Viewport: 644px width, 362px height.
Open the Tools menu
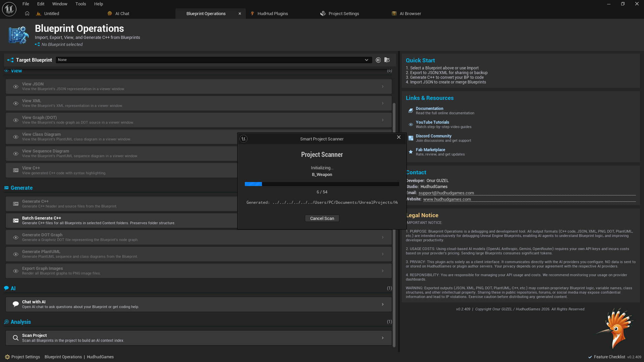80,4
